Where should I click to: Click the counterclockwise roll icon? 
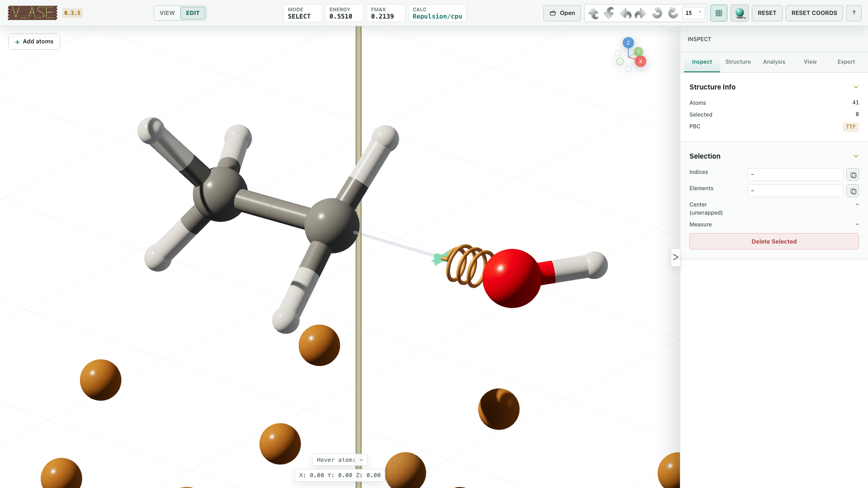pos(657,13)
